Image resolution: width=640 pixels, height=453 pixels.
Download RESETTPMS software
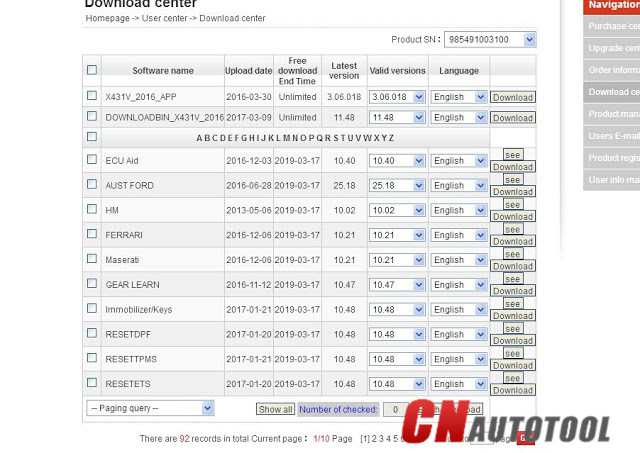(x=513, y=366)
